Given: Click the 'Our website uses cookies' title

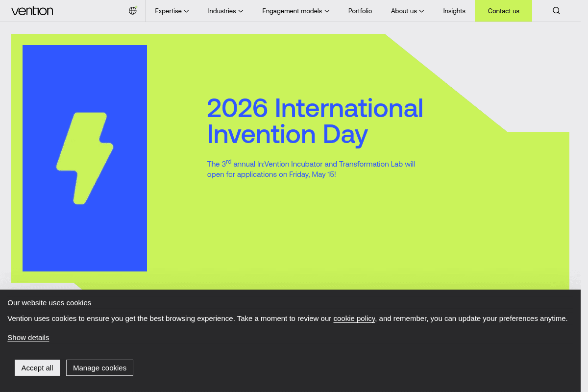Looking at the screenshot, I should 49,303.
